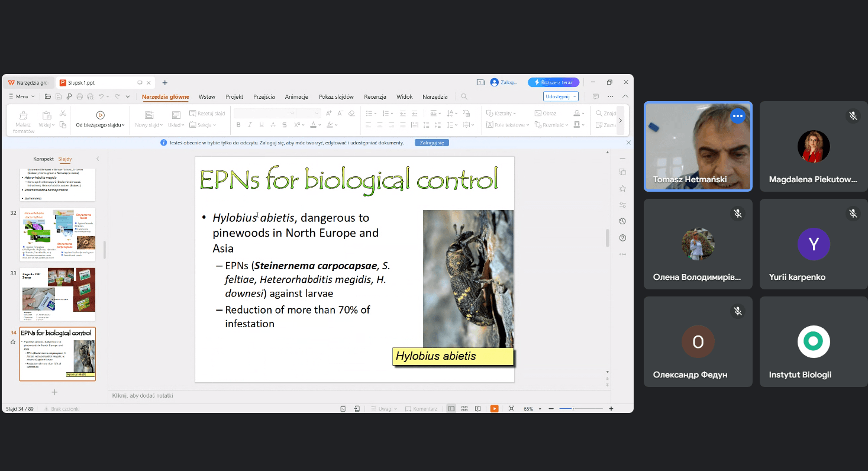
Task: Open Konspekt tab in slide panel
Action: pyautogui.click(x=44, y=159)
